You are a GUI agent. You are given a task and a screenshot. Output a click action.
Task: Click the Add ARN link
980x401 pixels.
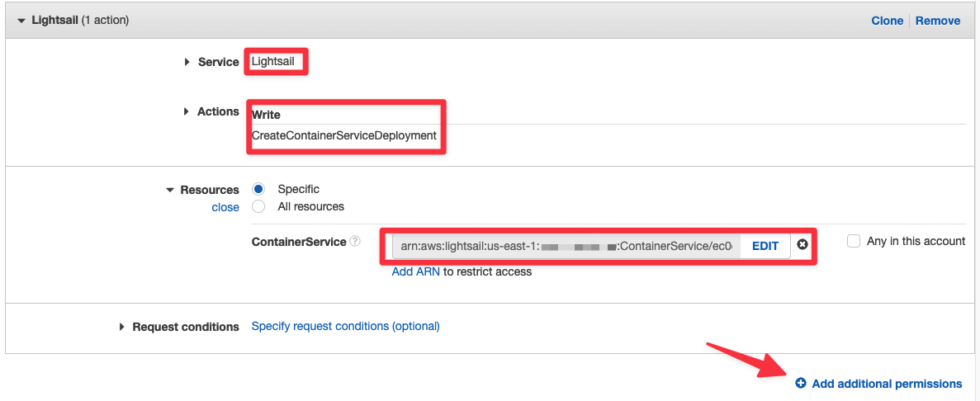[x=415, y=271]
